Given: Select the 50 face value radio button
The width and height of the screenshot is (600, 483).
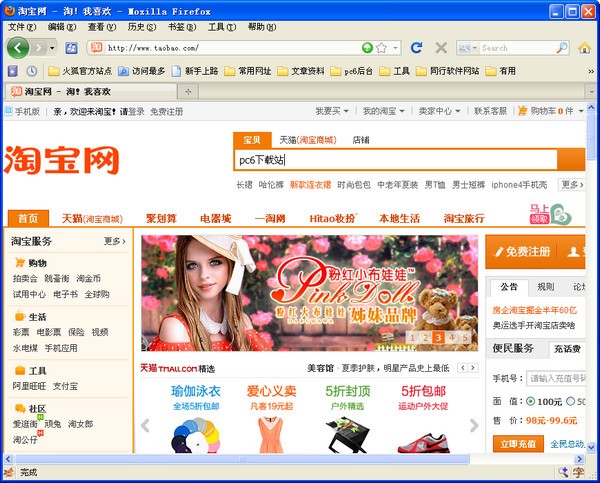Looking at the screenshot, I should [x=571, y=401].
